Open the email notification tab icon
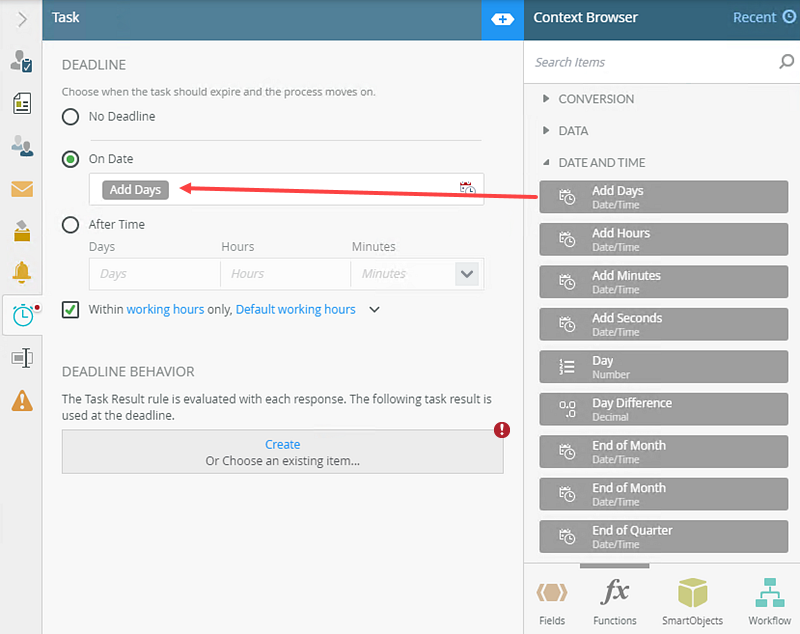The width and height of the screenshot is (800, 634). pyautogui.click(x=21, y=189)
